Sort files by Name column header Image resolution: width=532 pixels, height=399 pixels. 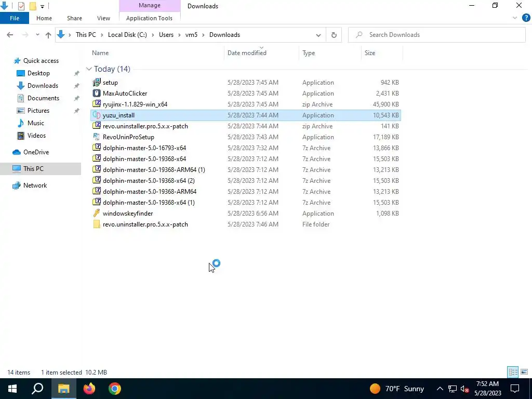pos(158,53)
